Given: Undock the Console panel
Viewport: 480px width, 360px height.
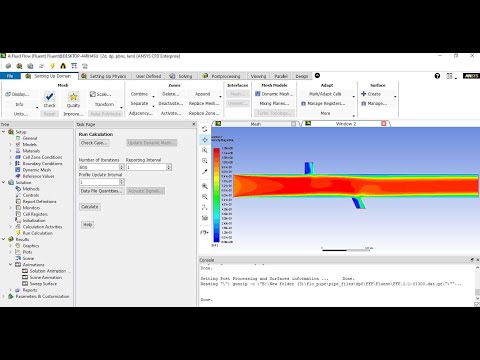Looking at the screenshot, I should 472,260.
